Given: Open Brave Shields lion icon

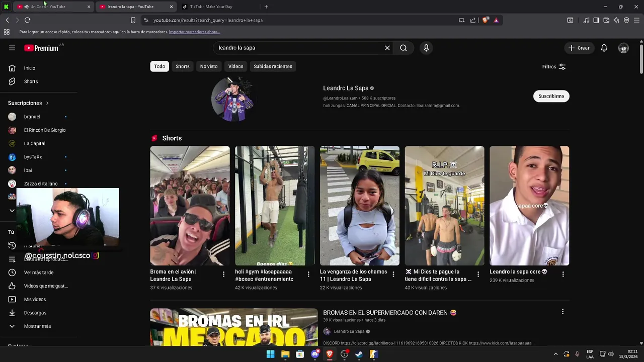Looking at the screenshot, I should pos(485,20).
